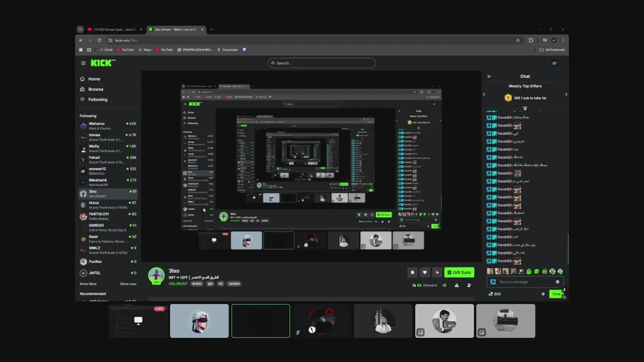The width and height of the screenshot is (644, 362).
Task: Click the kick.com address bar
Action: (312, 40)
